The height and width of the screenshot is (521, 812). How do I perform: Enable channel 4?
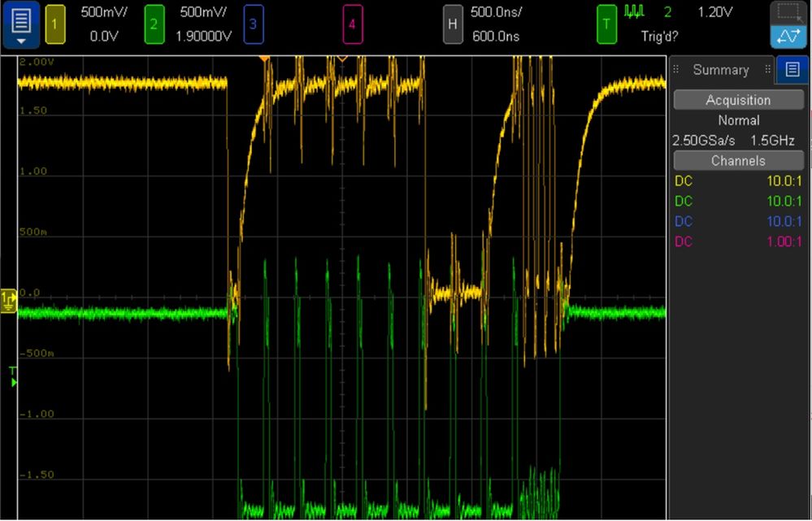(352, 24)
